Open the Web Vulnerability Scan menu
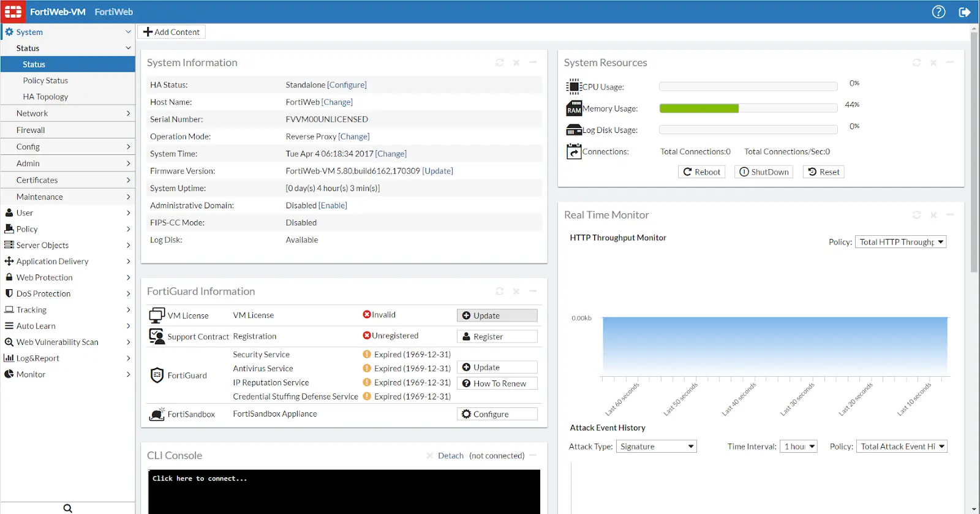Image resolution: width=980 pixels, height=514 pixels. (67, 342)
